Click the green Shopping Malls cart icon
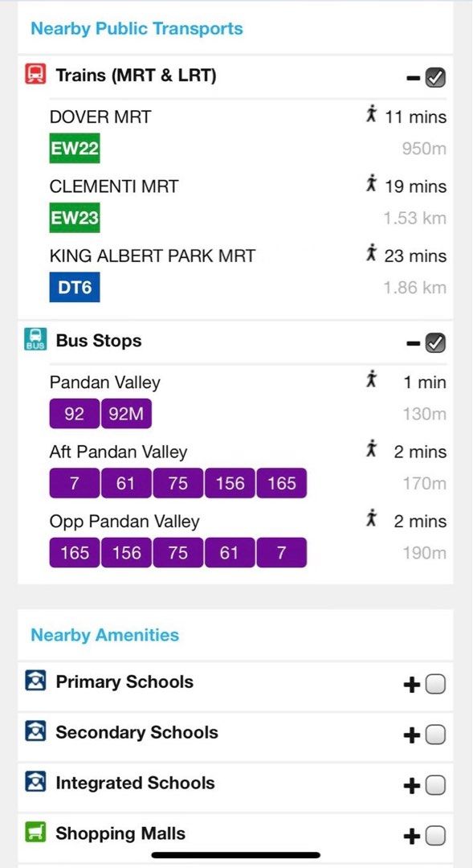Image resolution: width=473 pixels, height=868 pixels. (35, 833)
